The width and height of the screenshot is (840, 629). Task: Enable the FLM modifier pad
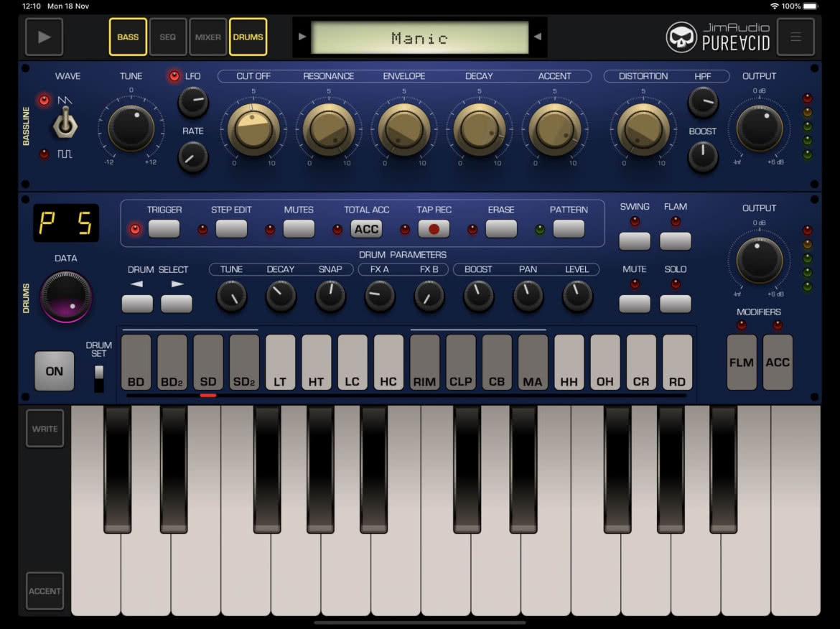742,362
